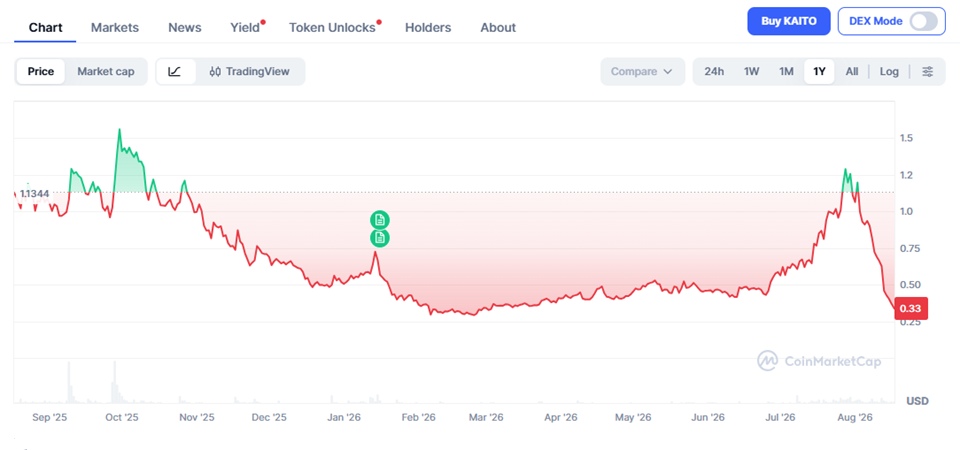This screenshot has width=960, height=450.
Task: Click the Buy KAITO button
Action: click(x=789, y=21)
